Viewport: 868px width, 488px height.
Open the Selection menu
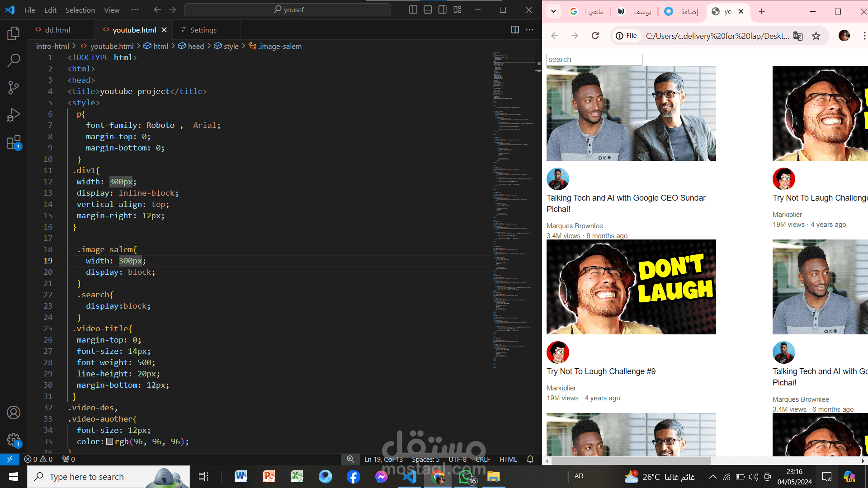(80, 10)
